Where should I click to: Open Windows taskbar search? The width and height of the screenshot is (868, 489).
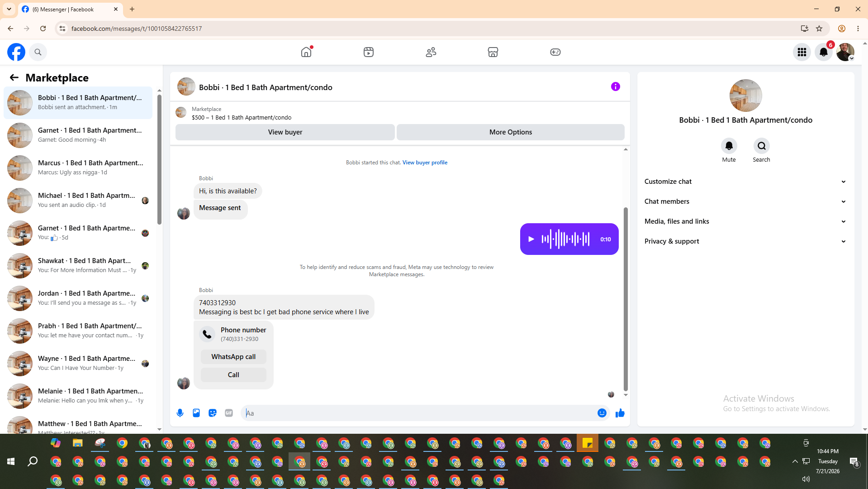pyautogui.click(x=33, y=461)
